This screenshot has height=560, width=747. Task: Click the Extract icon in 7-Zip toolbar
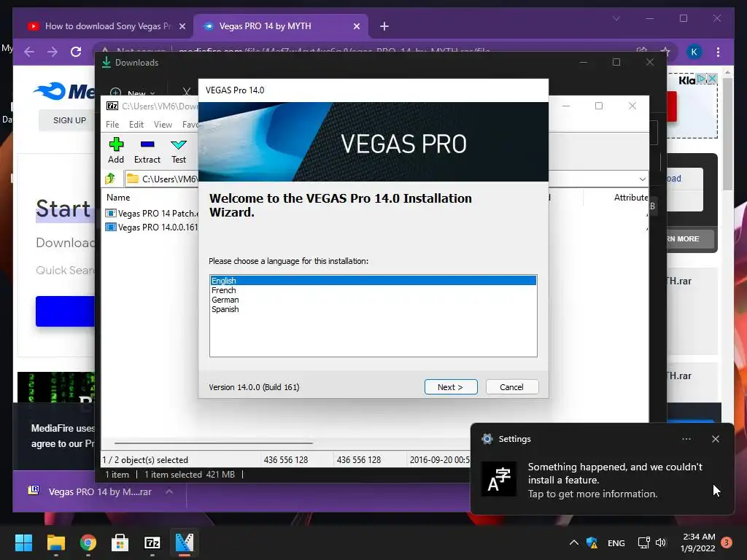[147, 150]
